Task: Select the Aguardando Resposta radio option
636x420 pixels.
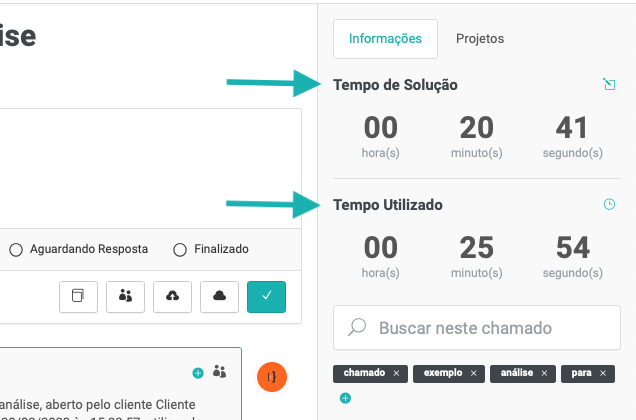Action: tap(16, 249)
